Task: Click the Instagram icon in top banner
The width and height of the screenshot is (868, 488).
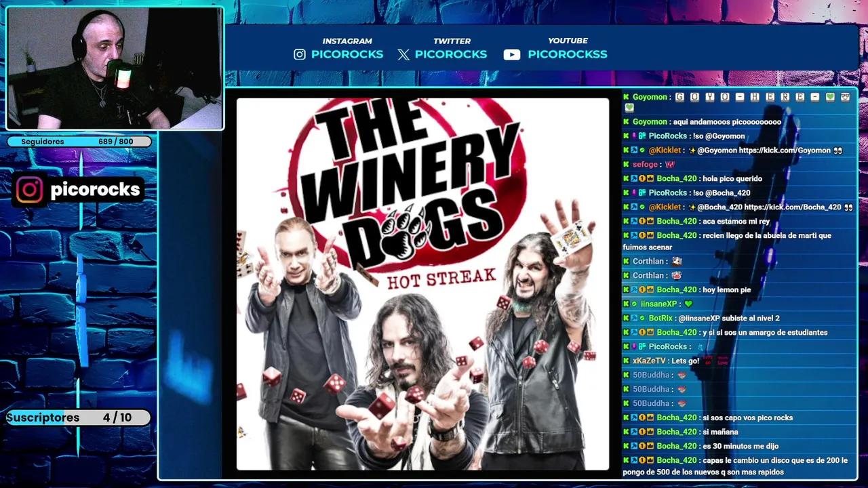Action: [x=300, y=55]
